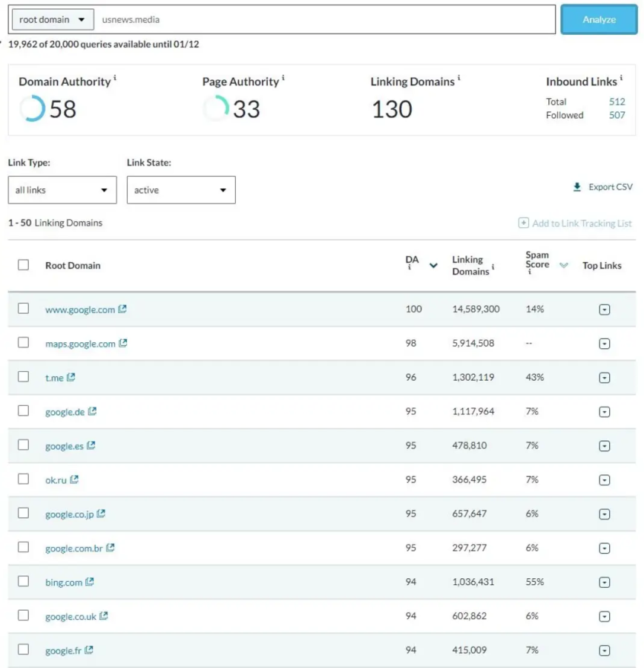Expand Top Links for google.fr row
Viewport: 644px width, 668px height.
pyautogui.click(x=605, y=650)
